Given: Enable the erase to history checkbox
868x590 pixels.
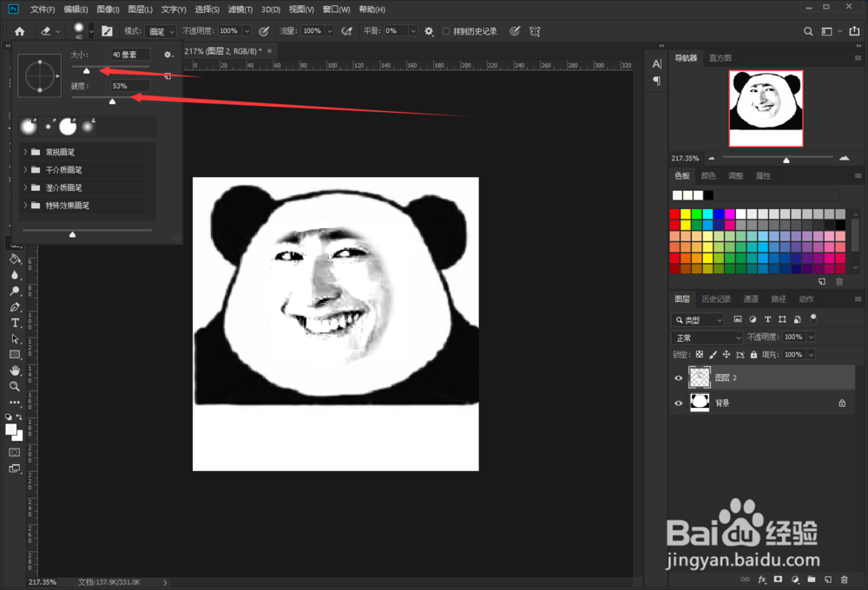Looking at the screenshot, I should click(x=445, y=31).
